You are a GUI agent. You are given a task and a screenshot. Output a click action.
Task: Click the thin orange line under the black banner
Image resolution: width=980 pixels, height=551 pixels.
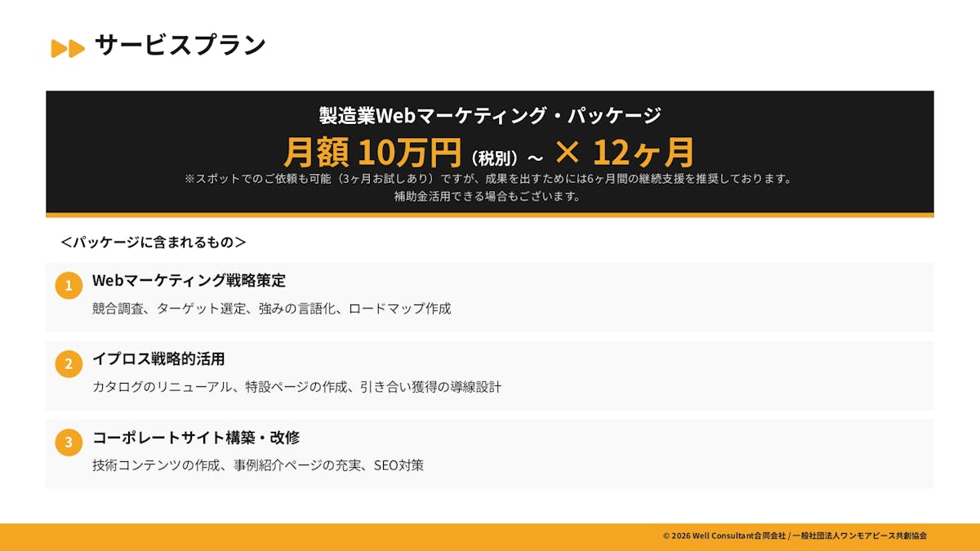tap(490, 216)
